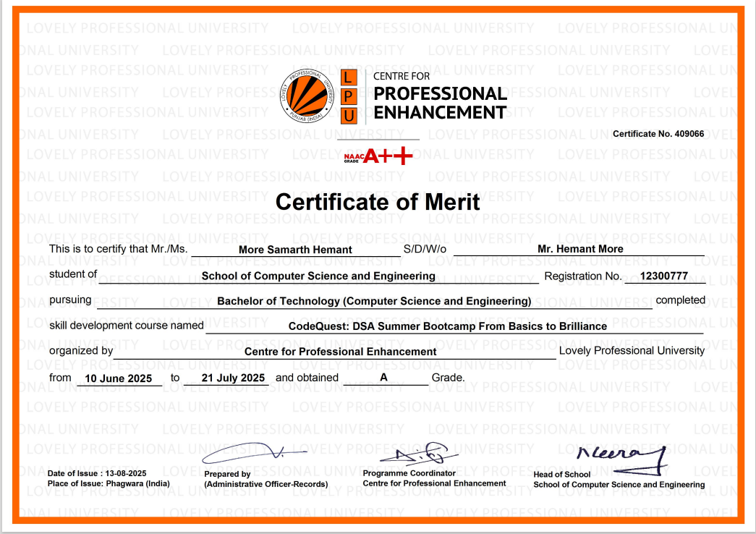Screen dimensions: 756x534
Task: Click School of Computer Science and Engineering field
Action: click(x=318, y=276)
